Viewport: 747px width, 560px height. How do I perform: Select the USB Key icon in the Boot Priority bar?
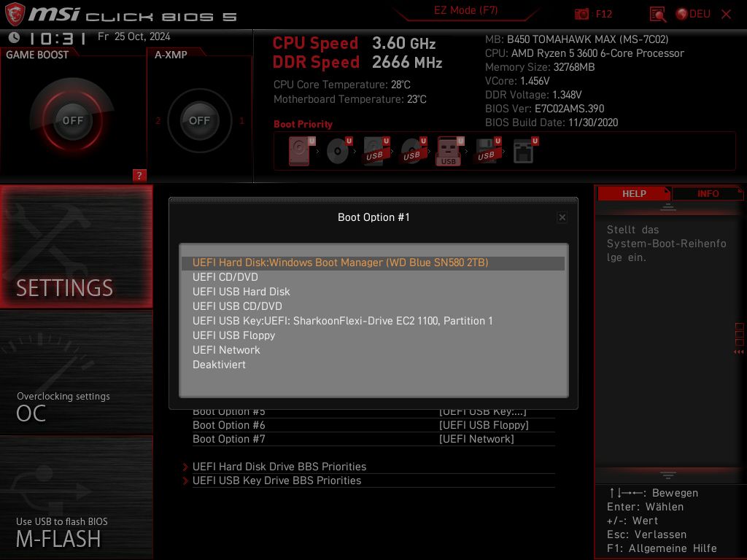[448, 151]
